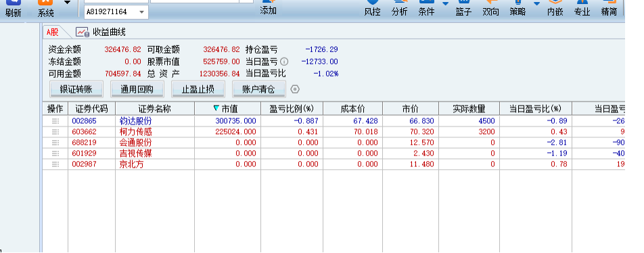This screenshot has height=253, width=644.
Task: Click the 添加 toolbar item
Action: 268,7
